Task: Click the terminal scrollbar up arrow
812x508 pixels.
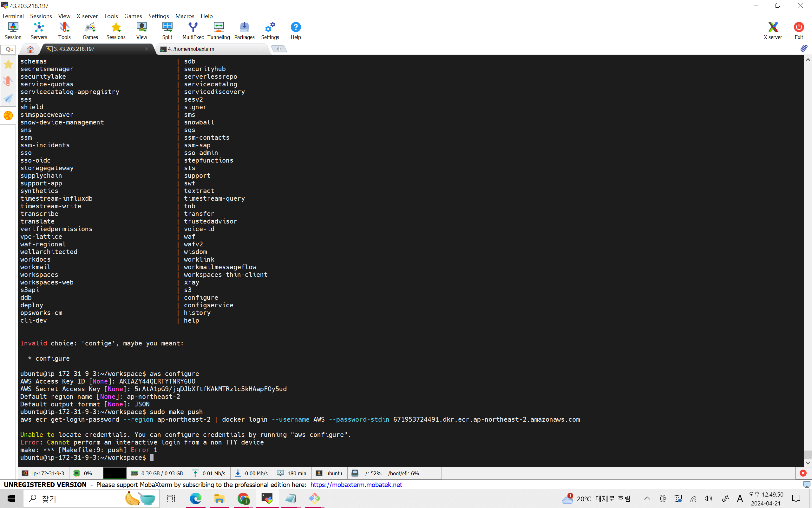Action: point(808,59)
